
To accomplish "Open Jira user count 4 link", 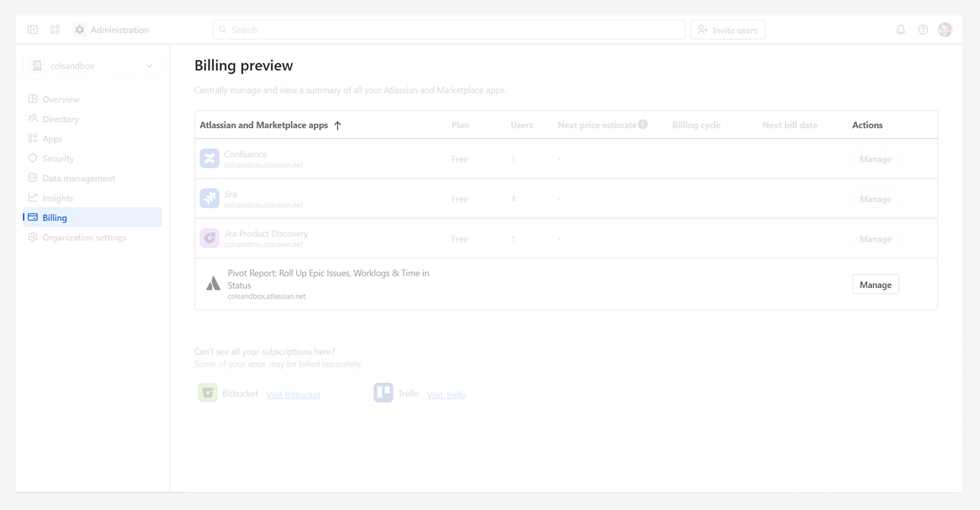I will (513, 199).
